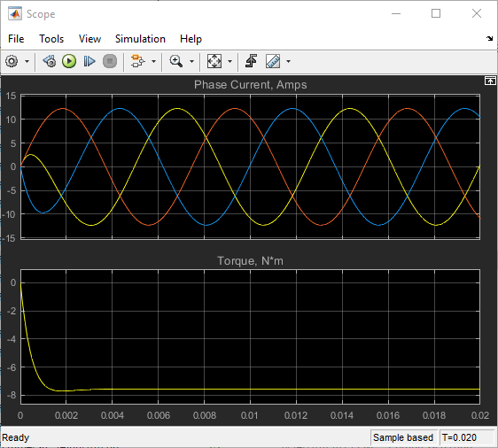
Task: Open the File menu
Action: point(16,39)
